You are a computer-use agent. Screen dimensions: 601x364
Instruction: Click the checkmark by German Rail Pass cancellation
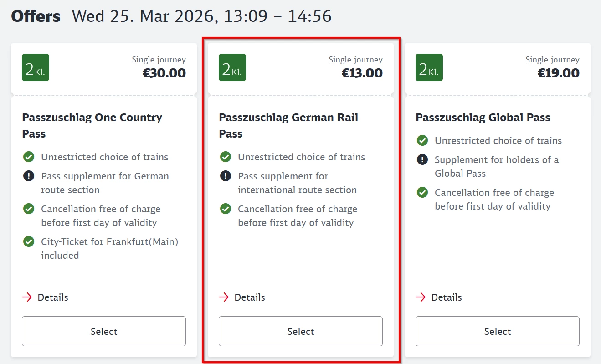pyautogui.click(x=226, y=209)
